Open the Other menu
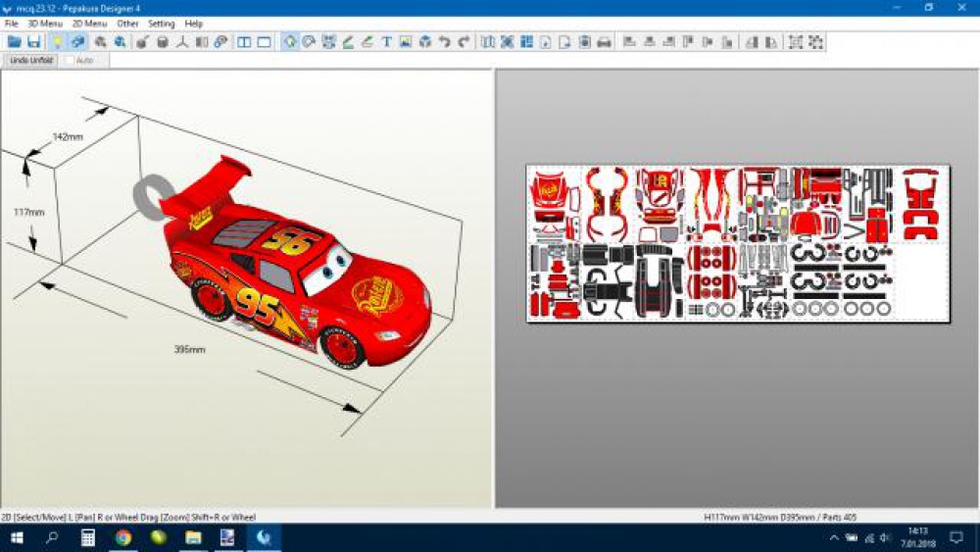This screenshot has width=980, height=552. [x=127, y=24]
